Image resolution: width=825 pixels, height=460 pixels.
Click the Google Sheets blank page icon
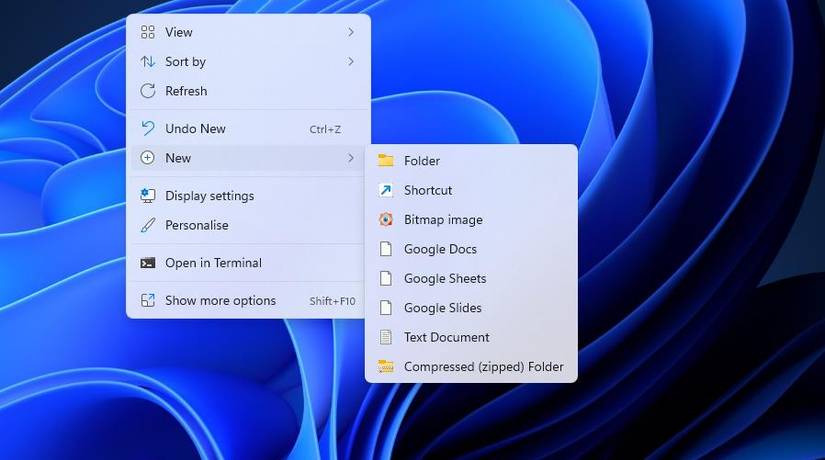[x=386, y=278]
